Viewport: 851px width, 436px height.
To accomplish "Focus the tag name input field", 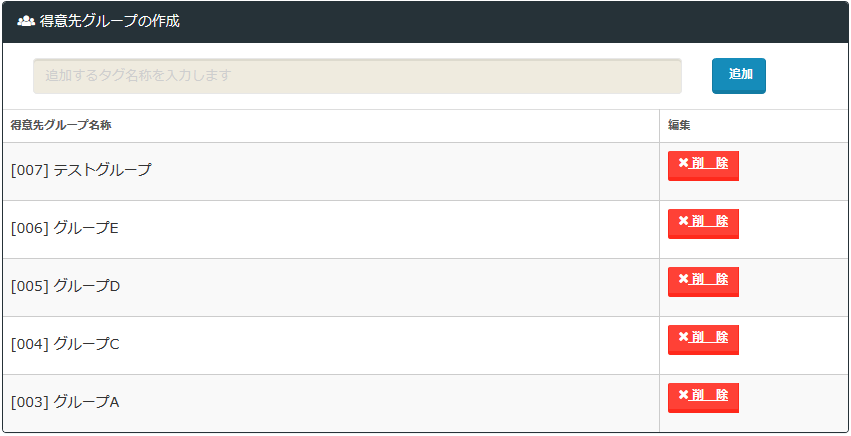I will pyautogui.click(x=357, y=76).
